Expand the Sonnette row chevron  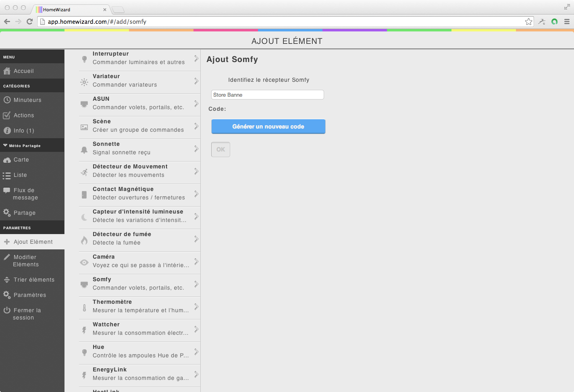click(x=196, y=149)
